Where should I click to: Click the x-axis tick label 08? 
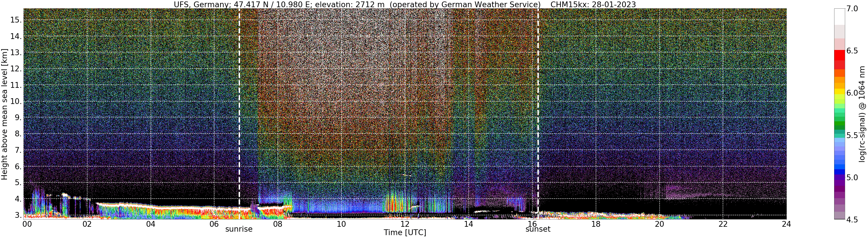pos(278,224)
